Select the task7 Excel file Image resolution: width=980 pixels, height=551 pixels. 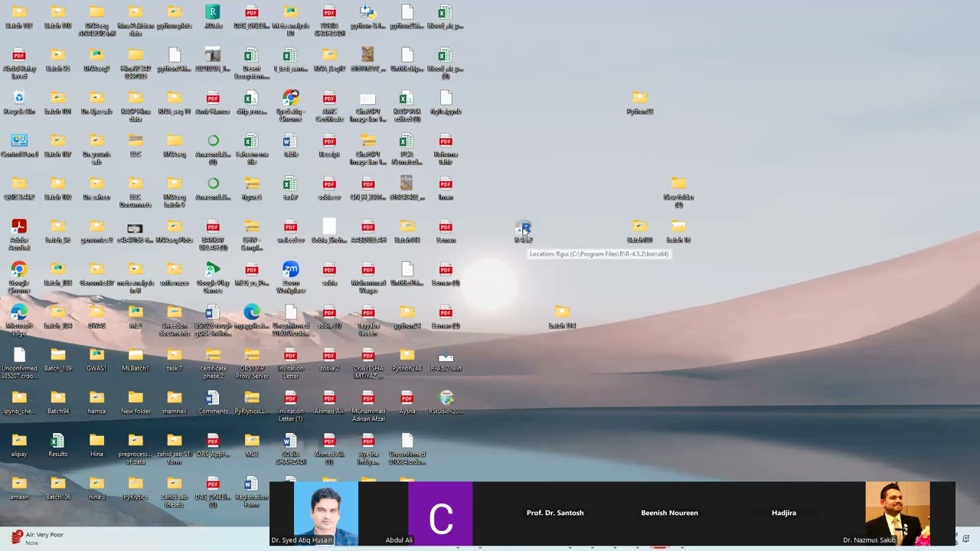[x=290, y=188]
